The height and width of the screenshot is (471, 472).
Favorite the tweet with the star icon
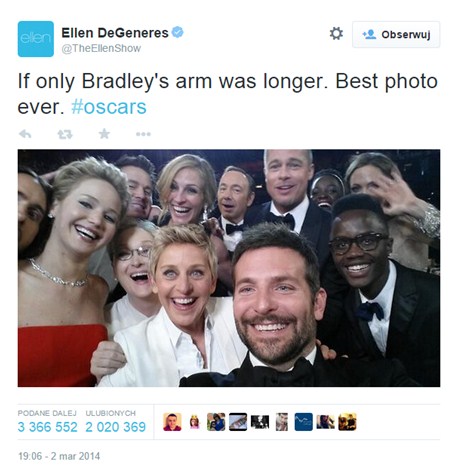point(104,134)
